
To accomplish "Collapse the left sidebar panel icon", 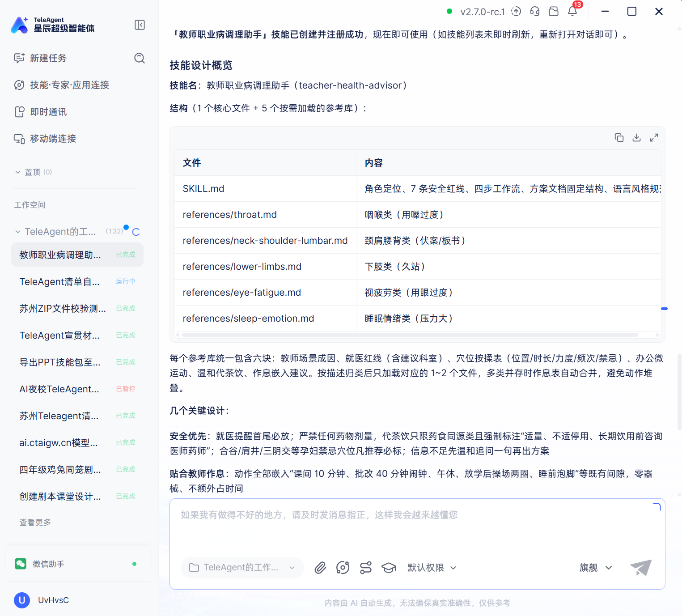I will [140, 25].
